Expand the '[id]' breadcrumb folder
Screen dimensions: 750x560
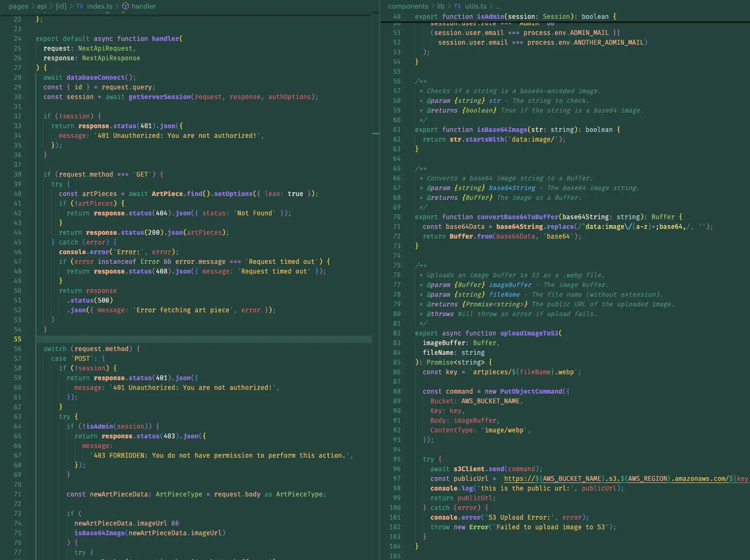[61, 6]
